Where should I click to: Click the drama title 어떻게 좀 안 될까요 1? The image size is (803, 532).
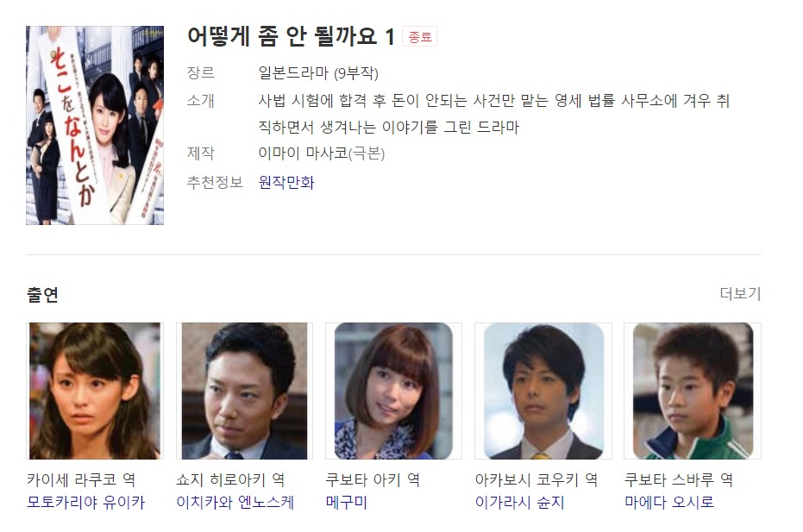291,36
